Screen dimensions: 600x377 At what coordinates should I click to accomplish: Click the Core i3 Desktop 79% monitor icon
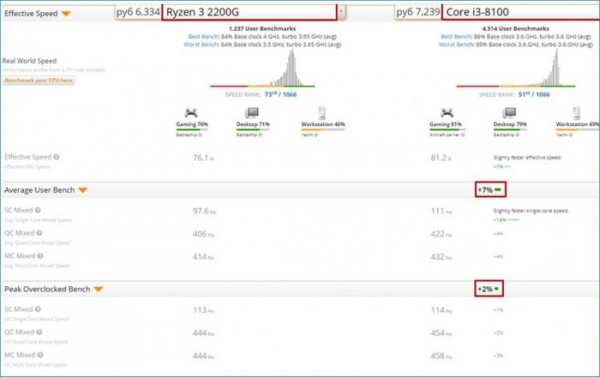coord(509,113)
